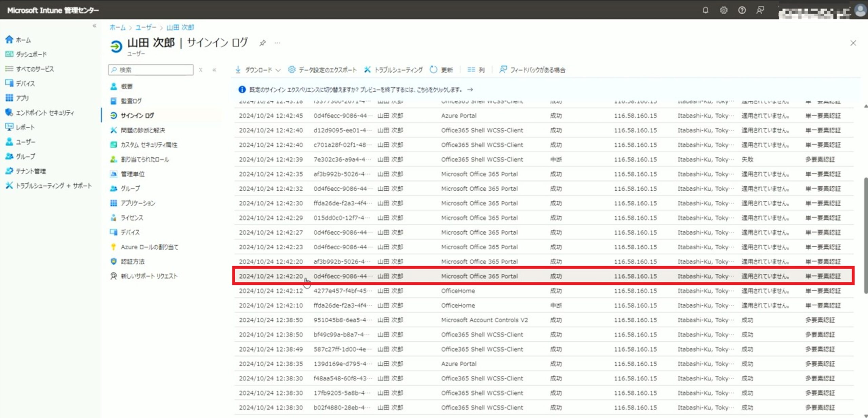Follow the 山田 次郎 breadcrumb link

click(180, 27)
